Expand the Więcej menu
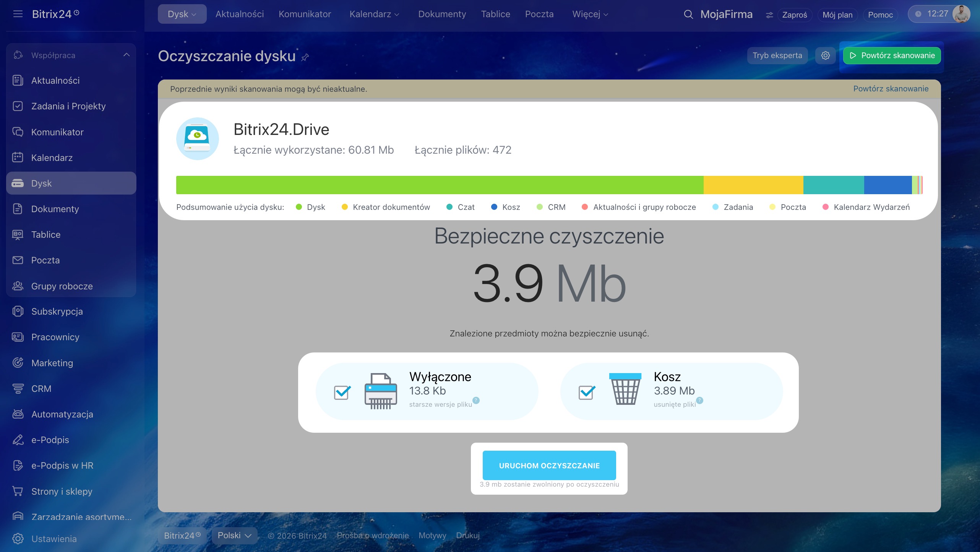This screenshot has height=552, width=980. pyautogui.click(x=590, y=14)
